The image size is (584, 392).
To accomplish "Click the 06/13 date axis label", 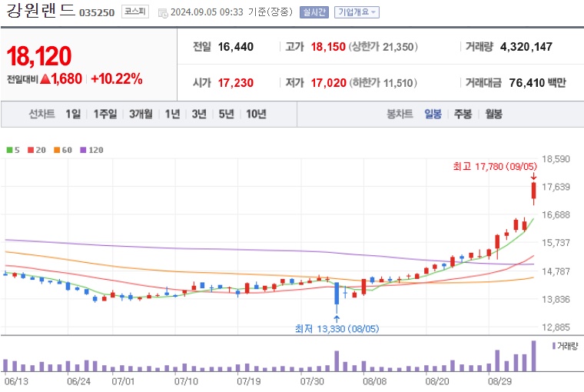I will (16, 381).
